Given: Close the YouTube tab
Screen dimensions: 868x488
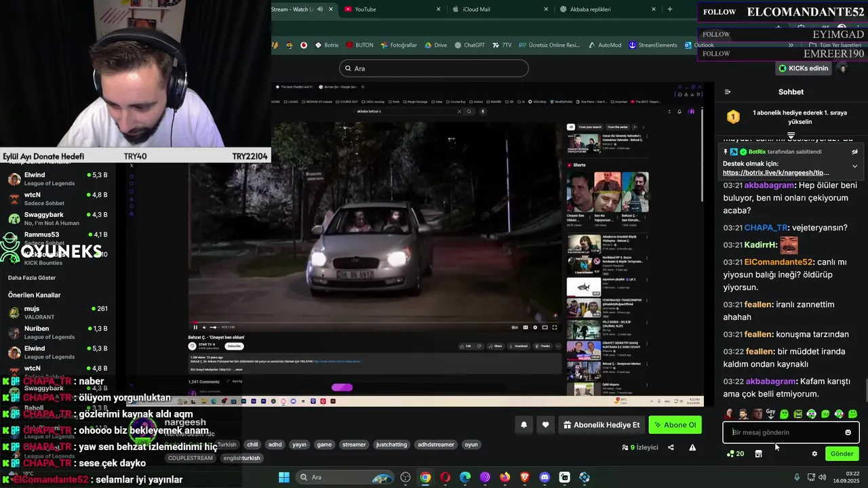Looking at the screenshot, I should [439, 9].
